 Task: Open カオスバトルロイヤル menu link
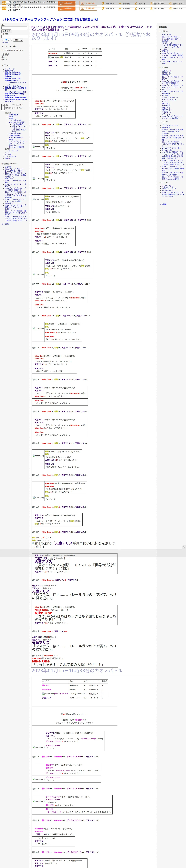13,86
